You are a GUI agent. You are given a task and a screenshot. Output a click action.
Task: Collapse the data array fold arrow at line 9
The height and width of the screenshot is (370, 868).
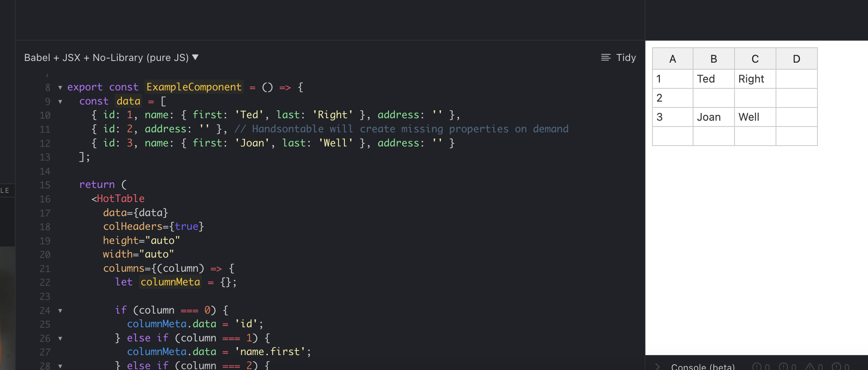point(60,102)
